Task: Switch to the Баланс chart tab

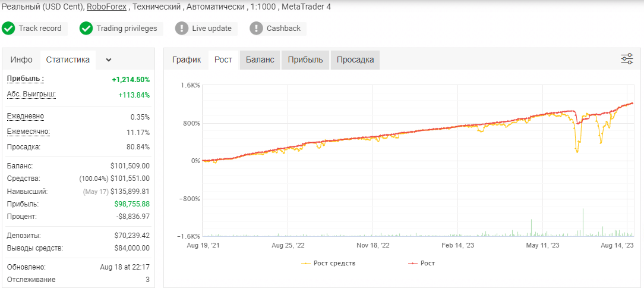Action: coord(260,60)
